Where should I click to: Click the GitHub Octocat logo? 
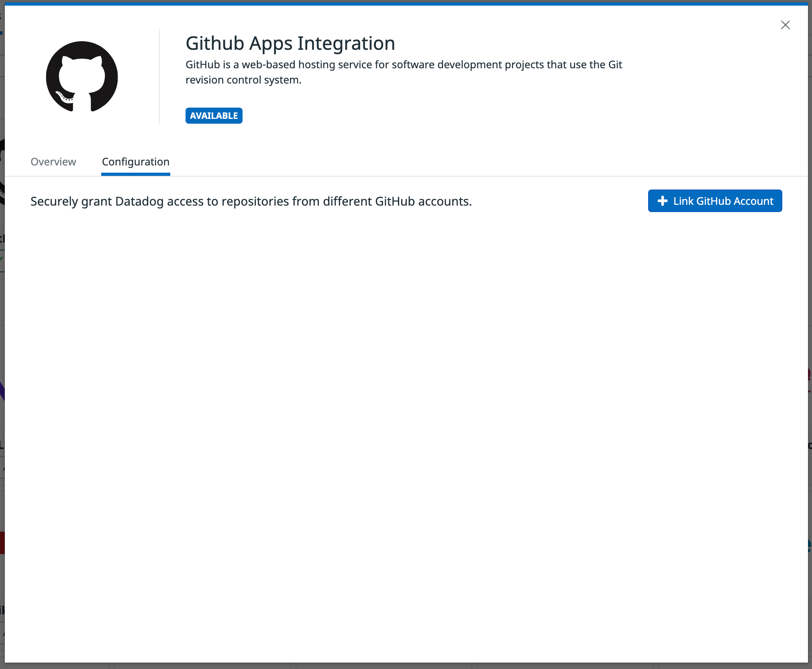pos(82,76)
